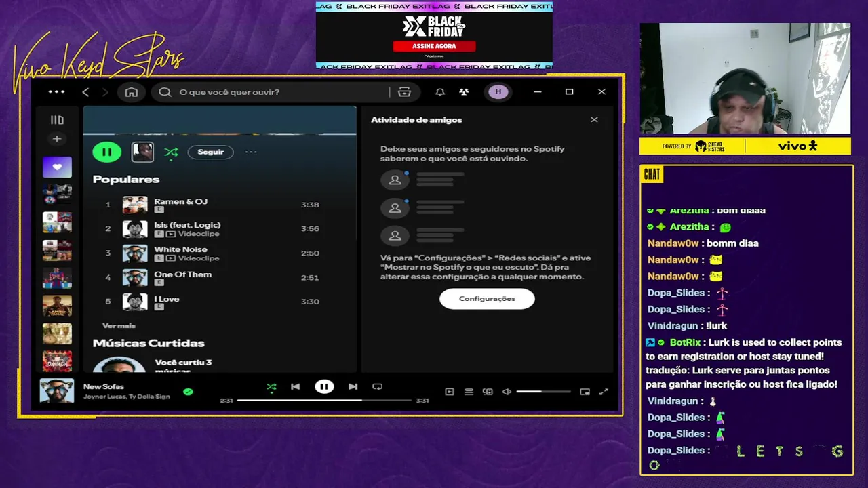Click Vinidragun's '!lurk' chat message
This screenshot has width=868, height=488.
tap(716, 326)
